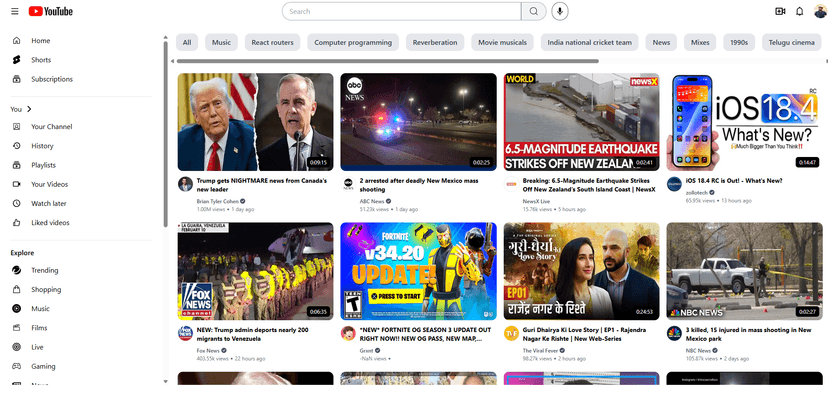Select the Mixes filter chip
828x393 pixels.
pyautogui.click(x=700, y=42)
